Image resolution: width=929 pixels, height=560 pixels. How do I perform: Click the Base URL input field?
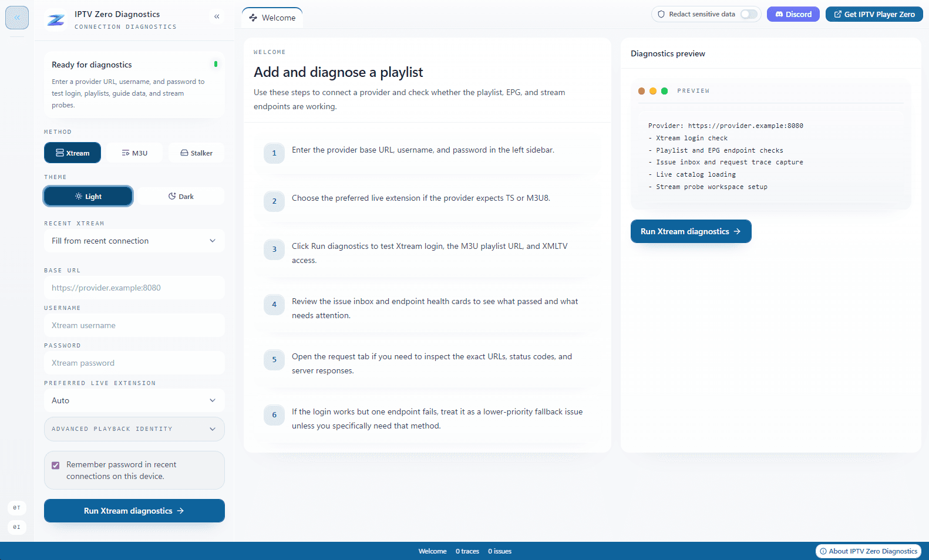(134, 288)
